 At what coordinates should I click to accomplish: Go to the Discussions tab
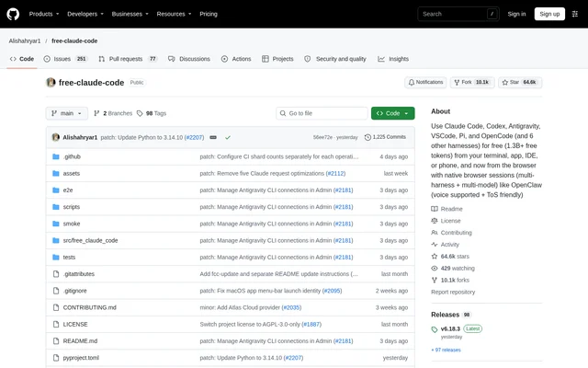(189, 59)
